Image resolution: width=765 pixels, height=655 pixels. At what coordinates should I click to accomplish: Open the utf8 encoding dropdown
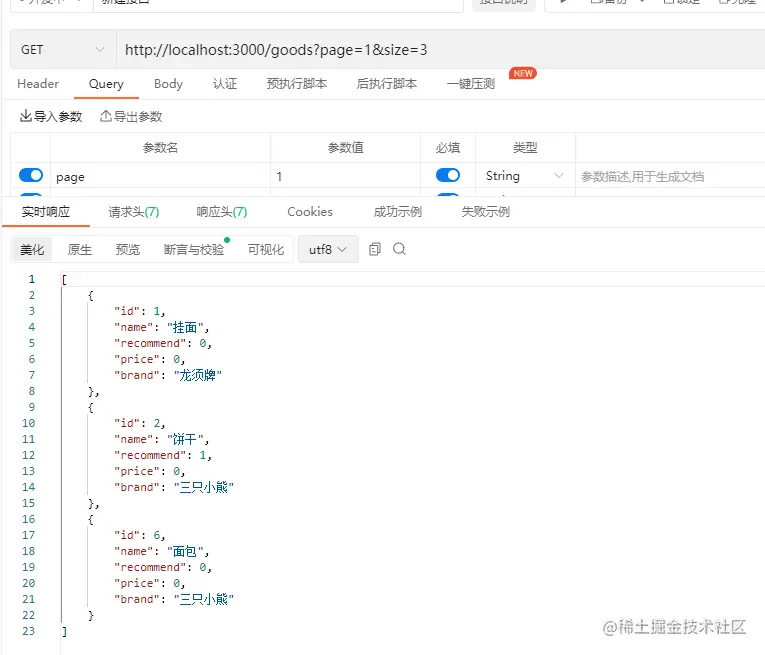[x=328, y=250]
